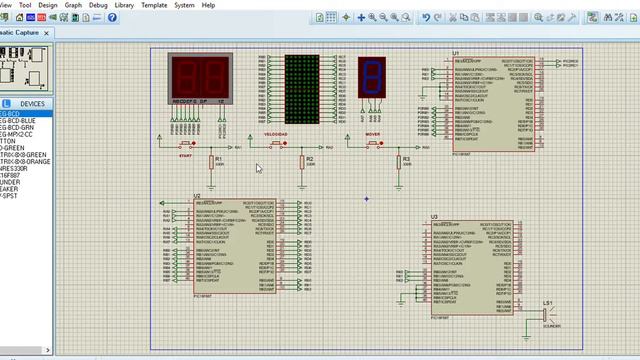Screen dimensions: 640x360
Task: Open the Source Code icon
Action: coord(97,18)
